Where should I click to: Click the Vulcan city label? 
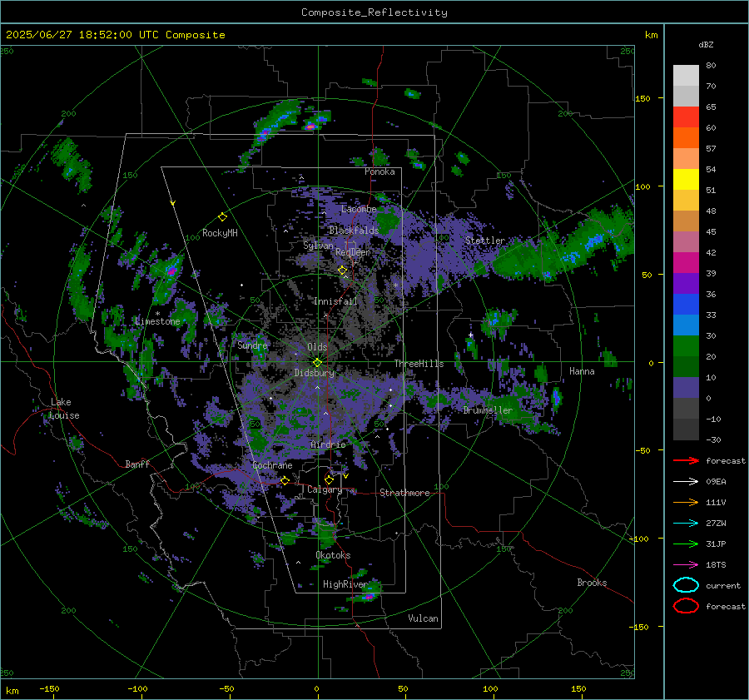(x=424, y=618)
